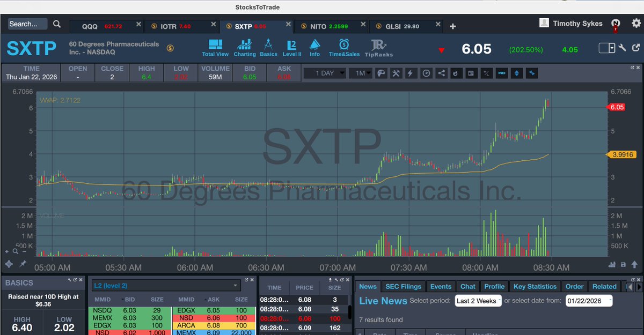Toggle vertical auto-scale arrows button

(x=517, y=73)
